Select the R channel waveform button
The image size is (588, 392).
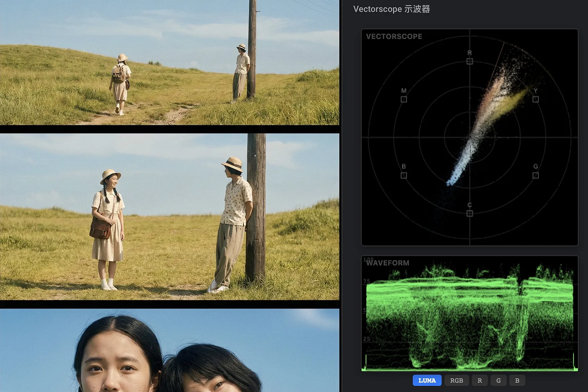coord(479,380)
